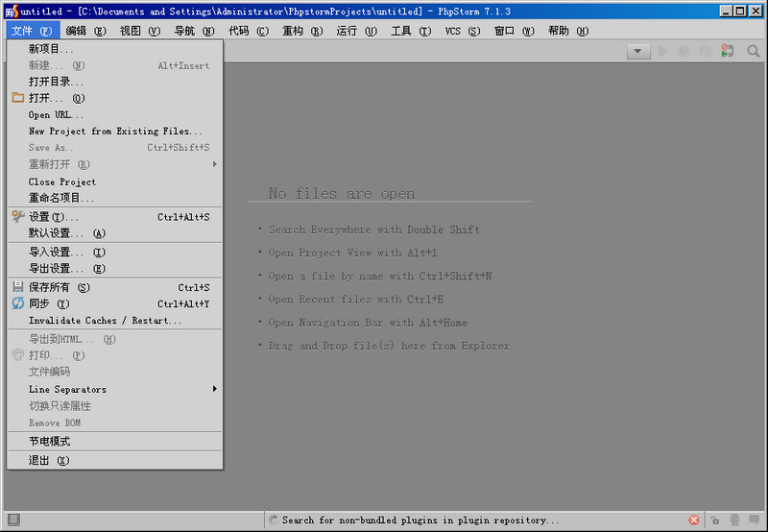Viewport: 768px width, 532px height.
Task: Select New Project from Existing Files...
Action: click(115, 132)
